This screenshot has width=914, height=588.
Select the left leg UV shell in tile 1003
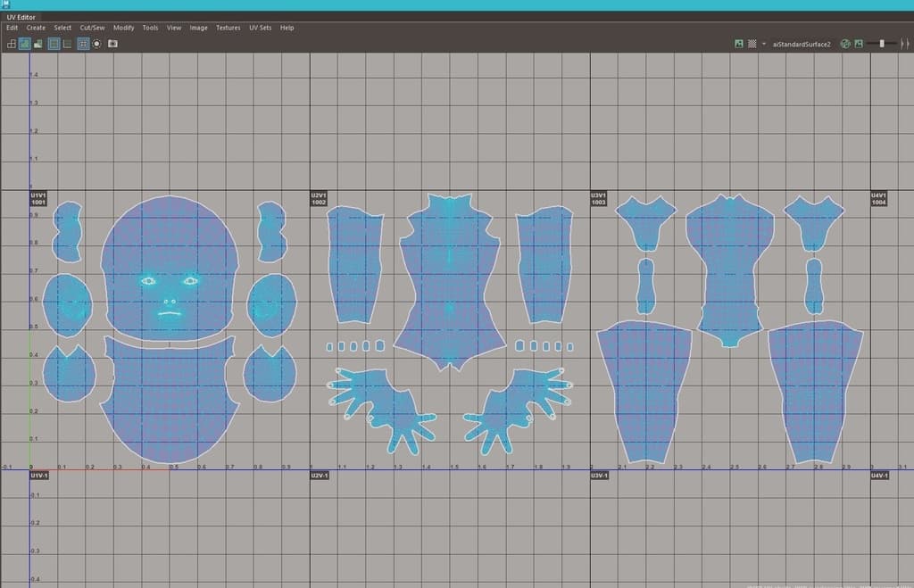(x=644, y=391)
